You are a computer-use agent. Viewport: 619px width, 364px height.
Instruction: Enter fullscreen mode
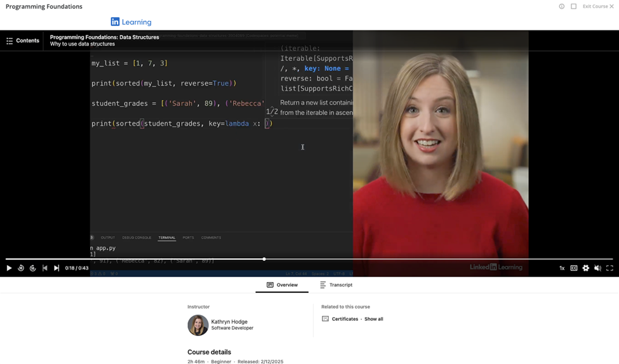pyautogui.click(x=609, y=268)
